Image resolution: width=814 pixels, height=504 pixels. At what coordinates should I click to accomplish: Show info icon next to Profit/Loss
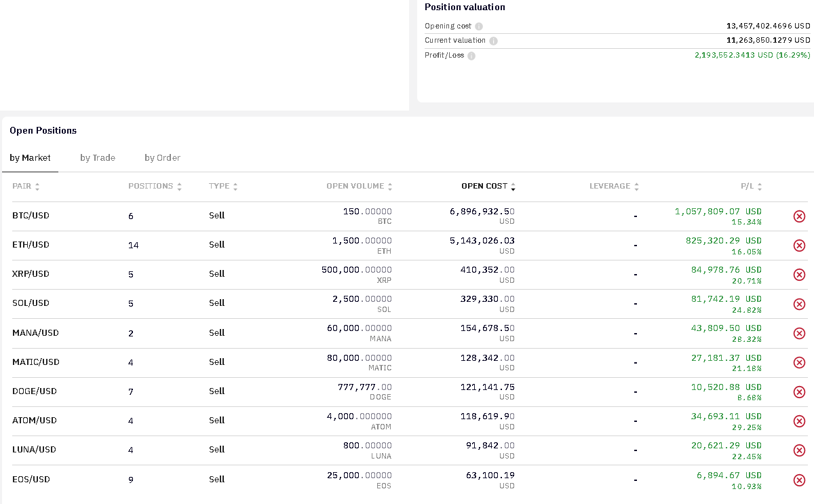(471, 56)
